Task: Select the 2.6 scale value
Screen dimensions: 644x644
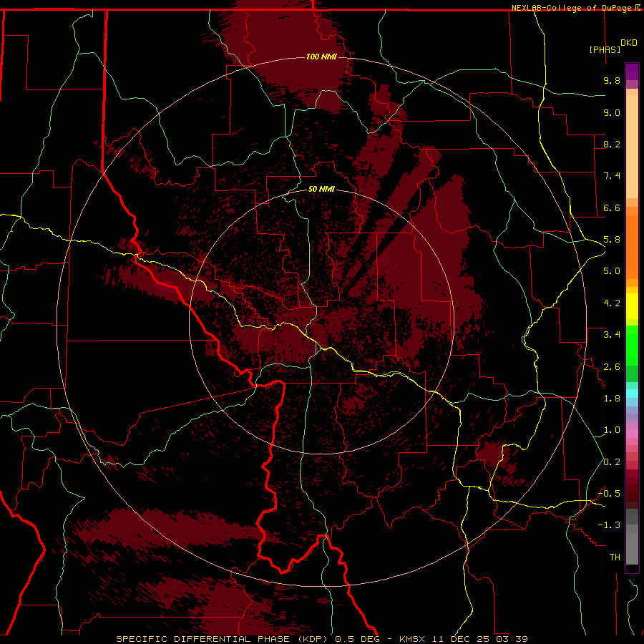Action: coord(612,367)
